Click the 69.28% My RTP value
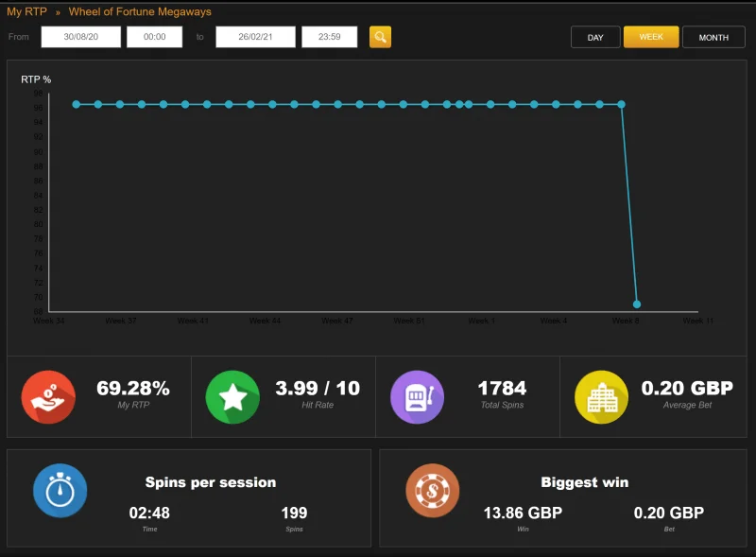This screenshot has width=756, height=557. pyautogui.click(x=133, y=388)
